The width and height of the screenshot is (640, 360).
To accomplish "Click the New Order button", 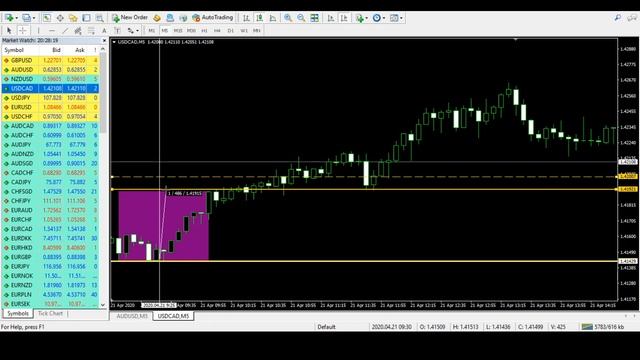I will pos(130,18).
